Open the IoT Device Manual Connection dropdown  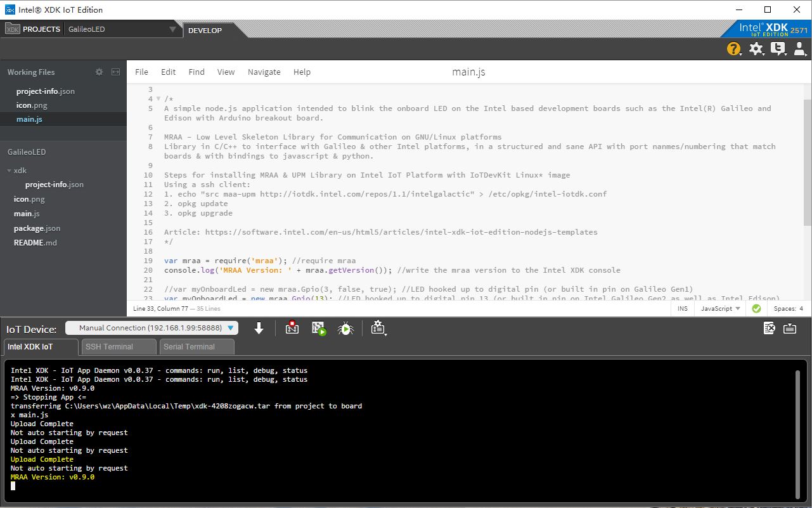[151, 328]
